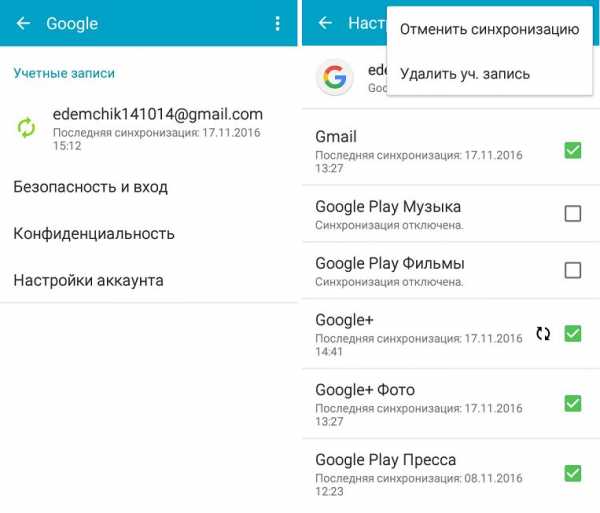Tap the Учетные записи section header
Viewport: 600px width, 513px height.
point(64,73)
